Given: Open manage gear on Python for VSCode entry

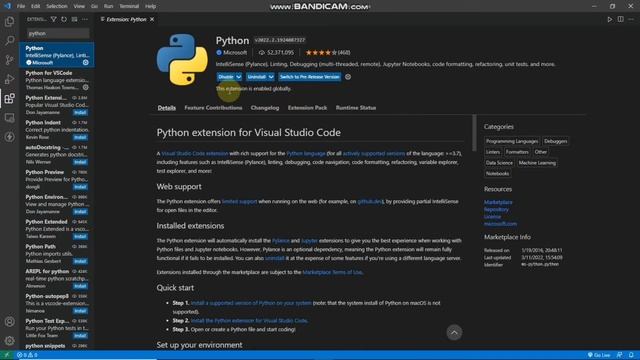Looking at the screenshot, I should point(86,87).
